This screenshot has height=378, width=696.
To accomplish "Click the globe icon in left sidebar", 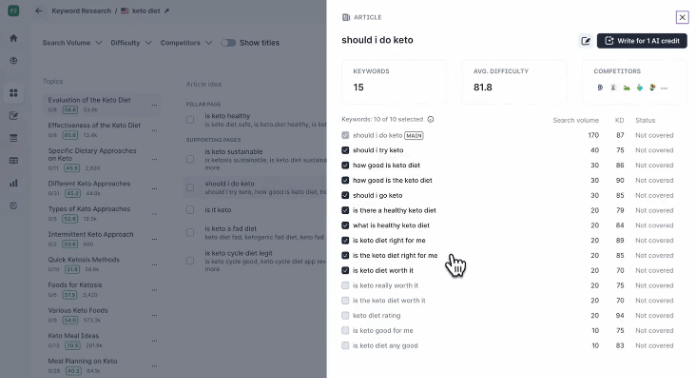I will coord(13,61).
